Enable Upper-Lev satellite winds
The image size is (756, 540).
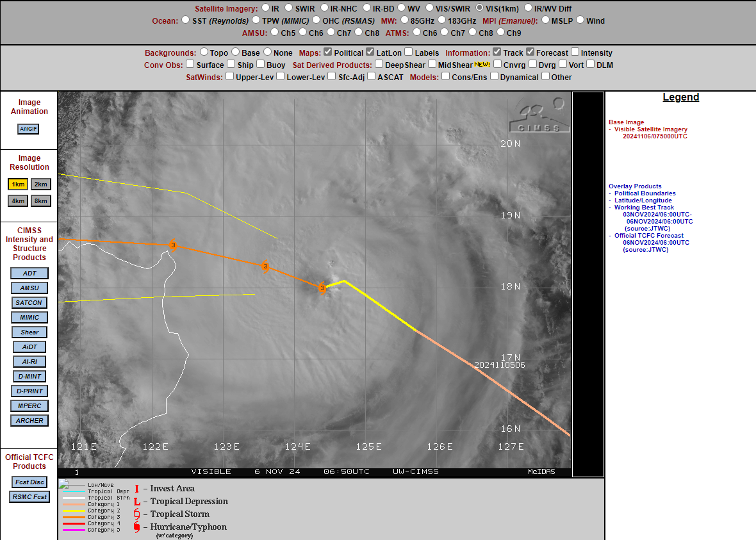[229, 76]
